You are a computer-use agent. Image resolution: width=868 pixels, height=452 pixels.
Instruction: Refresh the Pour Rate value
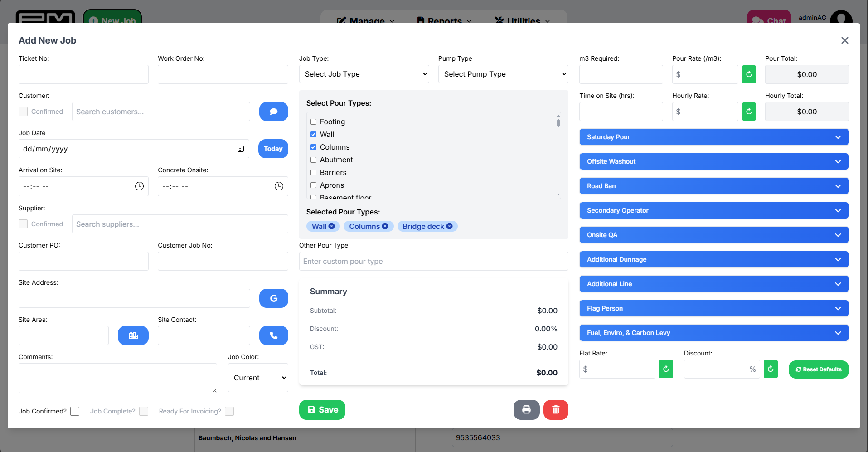point(749,74)
